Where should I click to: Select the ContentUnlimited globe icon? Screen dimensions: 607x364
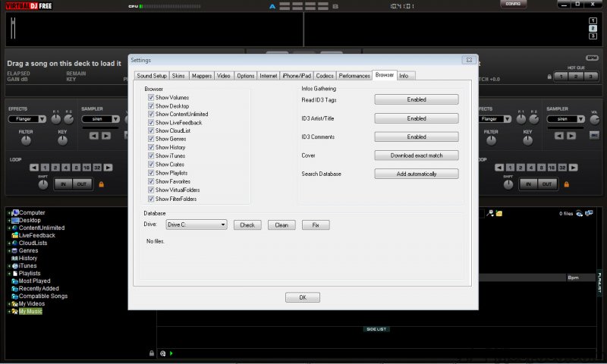[15, 227]
